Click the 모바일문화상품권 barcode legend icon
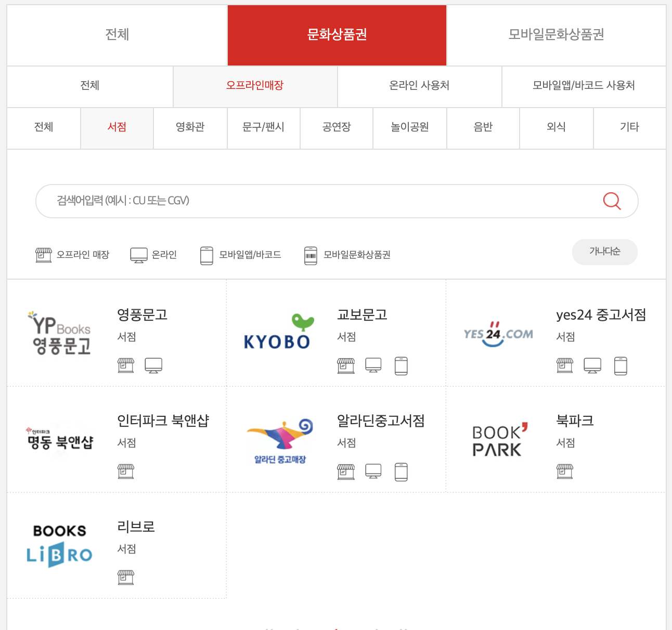The width and height of the screenshot is (672, 630). (311, 255)
